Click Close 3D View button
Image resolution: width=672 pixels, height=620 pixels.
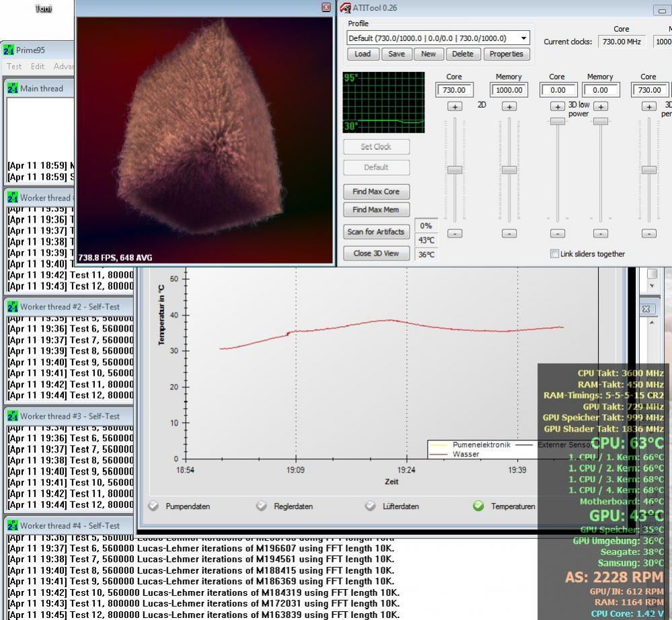coord(376,254)
